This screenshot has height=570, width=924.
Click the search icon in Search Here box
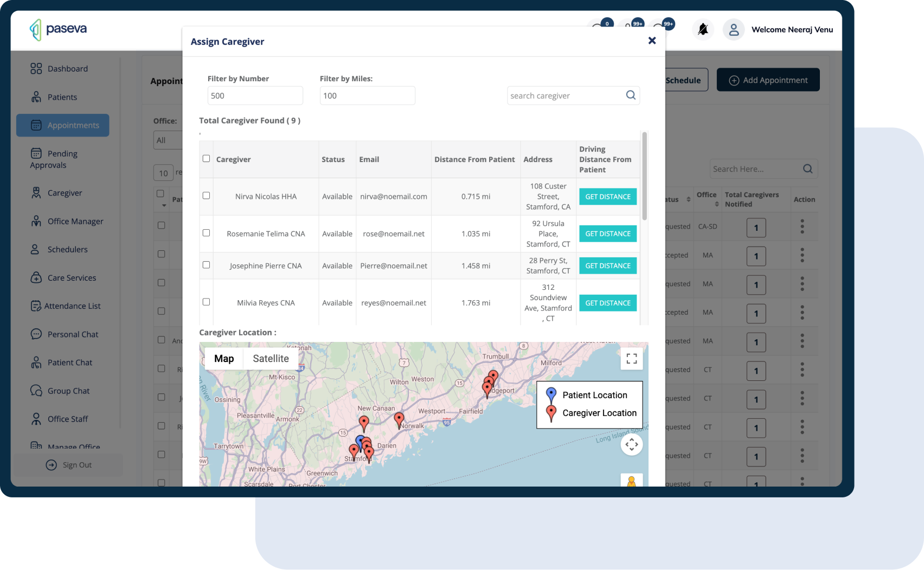pyautogui.click(x=807, y=169)
